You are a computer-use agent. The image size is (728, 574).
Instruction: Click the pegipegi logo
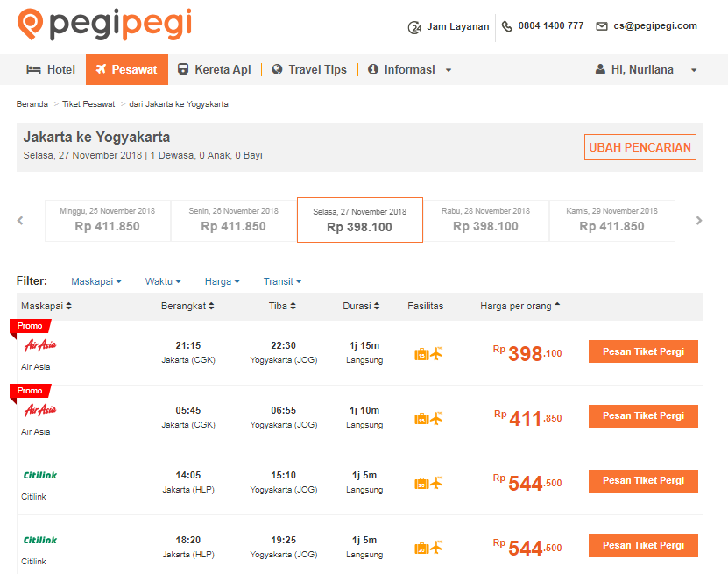tap(104, 25)
